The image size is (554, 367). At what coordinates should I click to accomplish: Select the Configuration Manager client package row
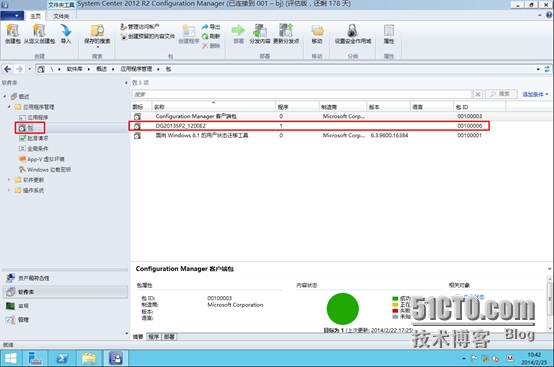pyautogui.click(x=342, y=116)
